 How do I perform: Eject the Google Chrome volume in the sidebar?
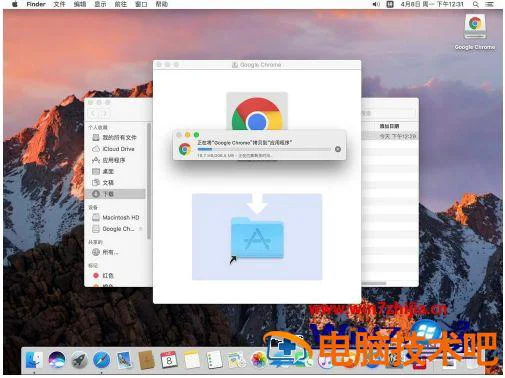141,229
